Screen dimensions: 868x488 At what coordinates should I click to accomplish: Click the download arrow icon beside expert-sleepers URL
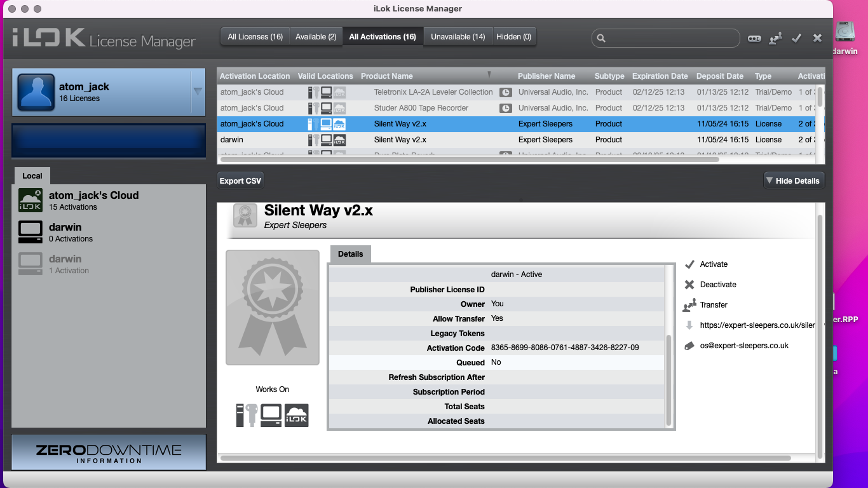pos(689,325)
